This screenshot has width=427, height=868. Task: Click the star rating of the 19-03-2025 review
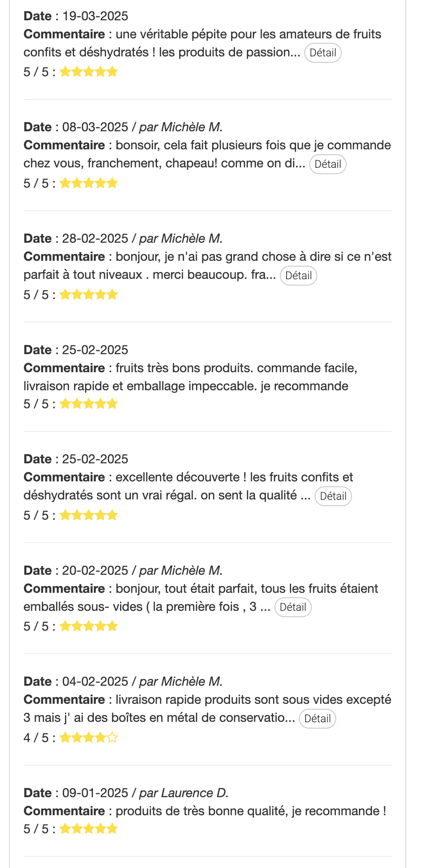[x=88, y=72]
